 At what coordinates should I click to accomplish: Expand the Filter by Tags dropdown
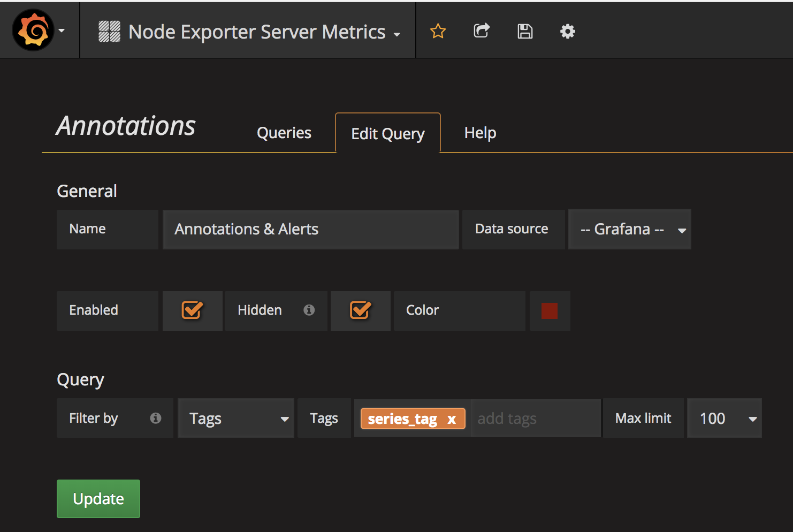pyautogui.click(x=236, y=419)
